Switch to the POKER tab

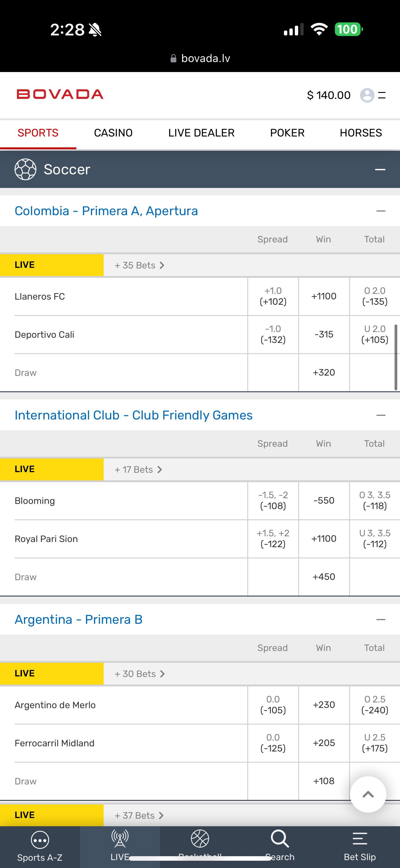coord(287,133)
